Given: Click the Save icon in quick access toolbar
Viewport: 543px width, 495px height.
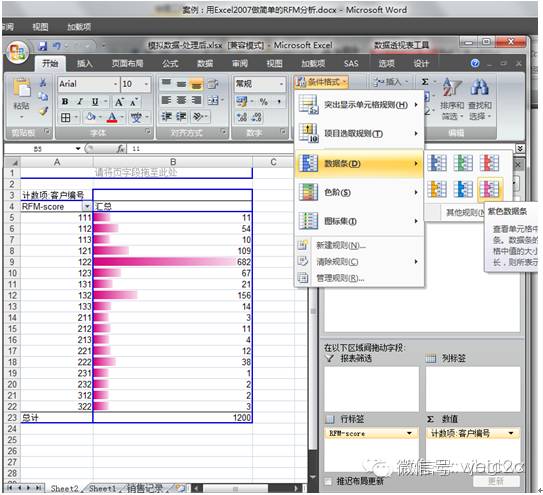Looking at the screenshot, I should point(43,46).
